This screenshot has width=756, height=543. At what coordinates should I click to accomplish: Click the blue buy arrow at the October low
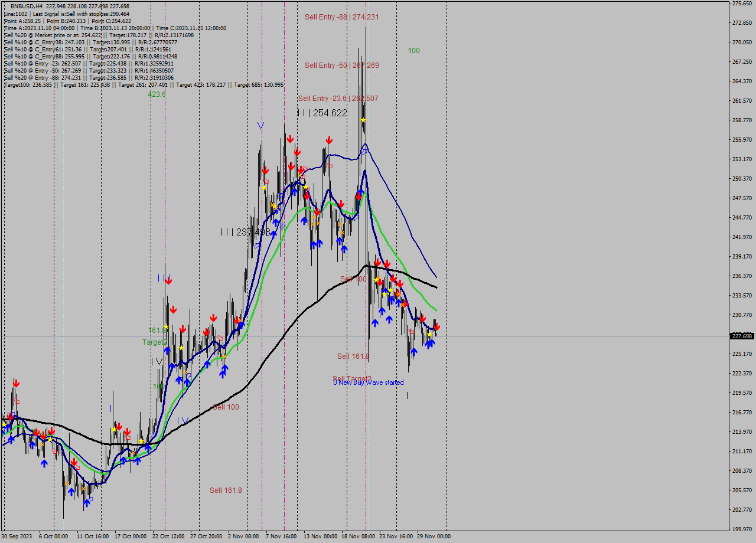coord(71,491)
